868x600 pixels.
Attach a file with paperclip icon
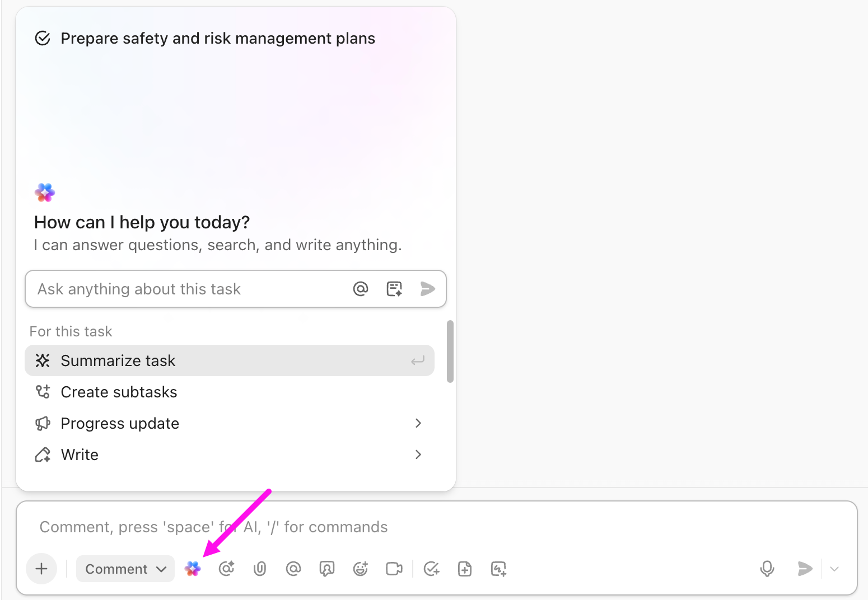pyautogui.click(x=260, y=569)
